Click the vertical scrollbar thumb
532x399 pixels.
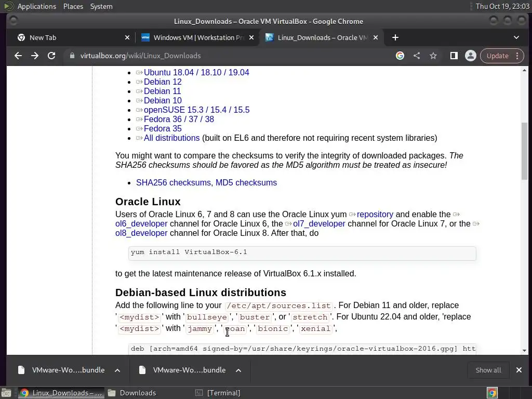pyautogui.click(x=525, y=151)
